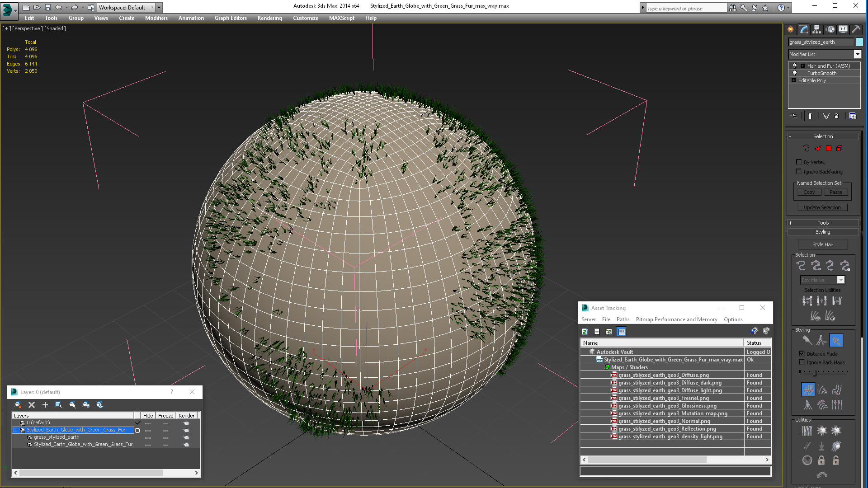The image size is (868, 488).
Task: Click the Pin Stack icon
Action: [794, 116]
